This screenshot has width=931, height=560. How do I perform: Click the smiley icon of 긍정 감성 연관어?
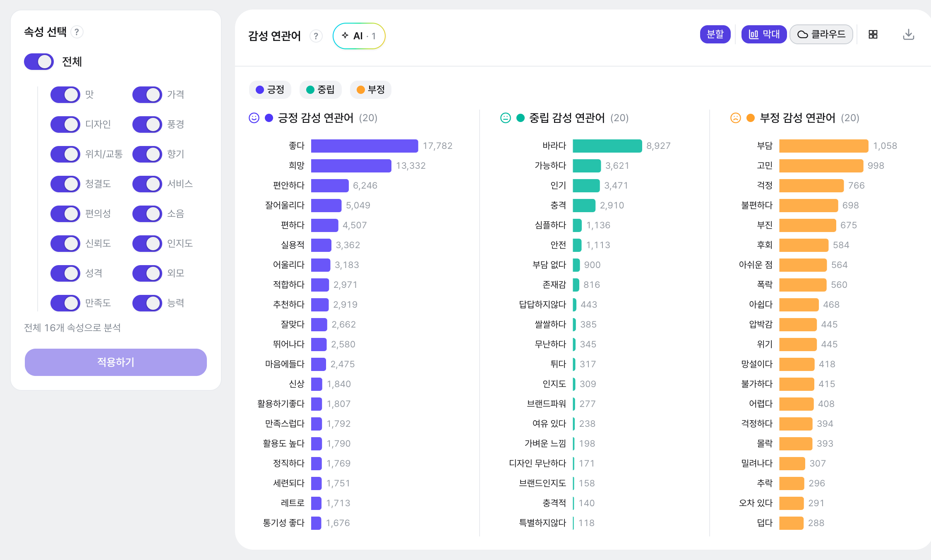[x=254, y=118]
